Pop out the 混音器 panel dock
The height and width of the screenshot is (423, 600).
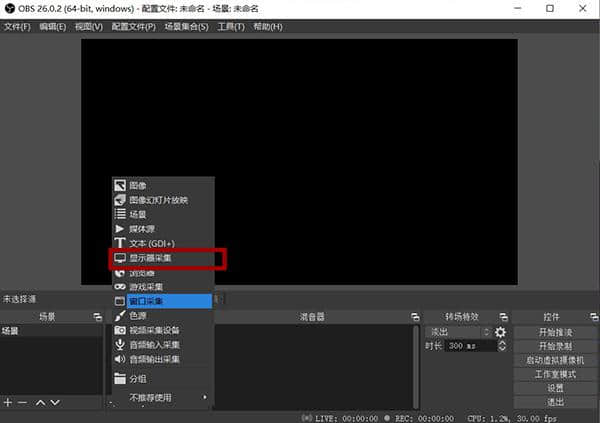tap(412, 317)
